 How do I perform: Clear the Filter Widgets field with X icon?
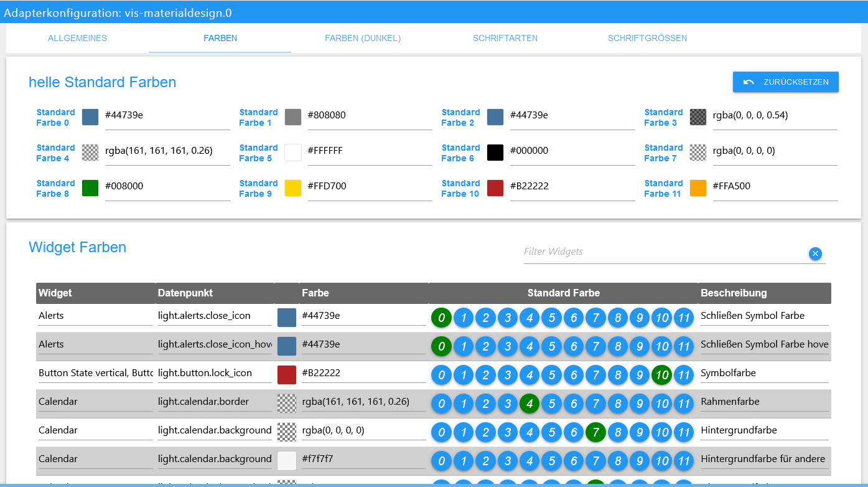(x=815, y=253)
